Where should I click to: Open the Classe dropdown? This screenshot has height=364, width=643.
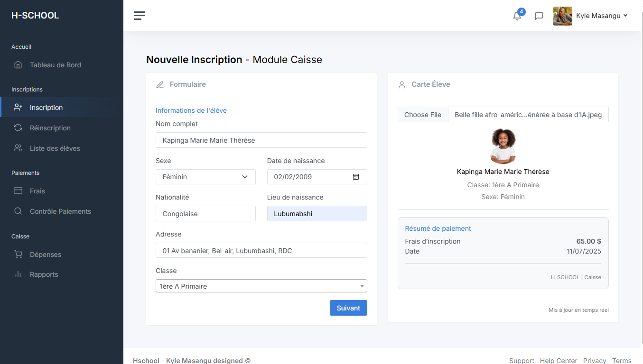(x=261, y=286)
